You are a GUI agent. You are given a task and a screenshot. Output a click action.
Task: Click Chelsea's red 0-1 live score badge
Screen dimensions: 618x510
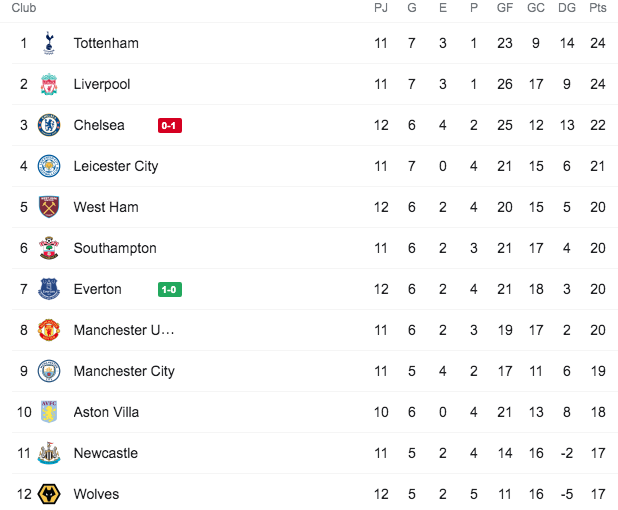pos(170,126)
